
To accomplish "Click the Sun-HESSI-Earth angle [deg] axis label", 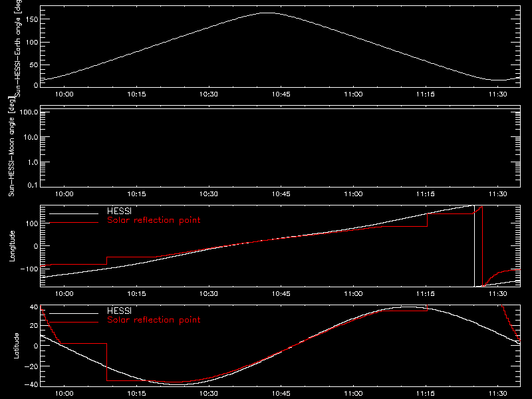I will click(18, 47).
